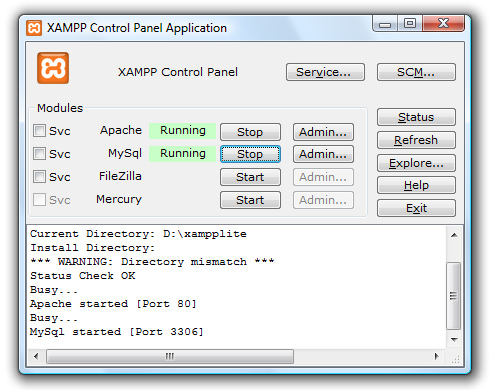Click the log scroll right arrow
This screenshot has height=390, width=498.
[x=437, y=356]
